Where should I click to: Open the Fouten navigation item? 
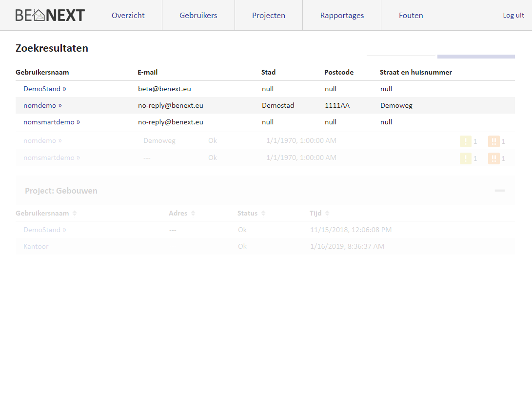click(411, 15)
